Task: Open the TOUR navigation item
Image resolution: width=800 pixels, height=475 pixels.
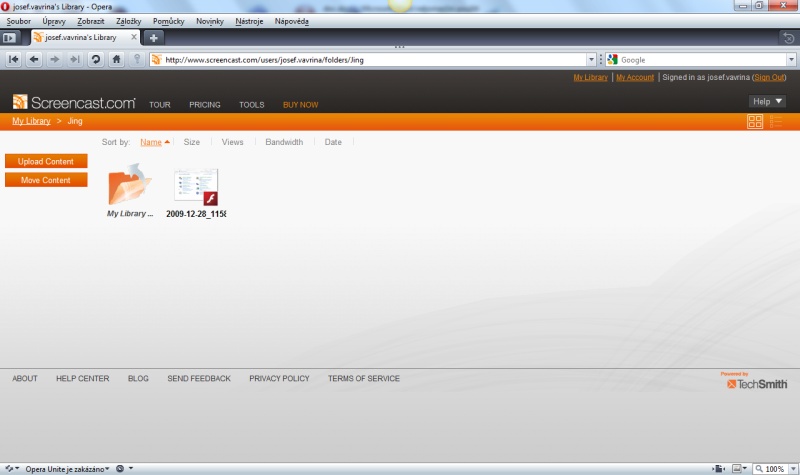Action: coord(160,105)
